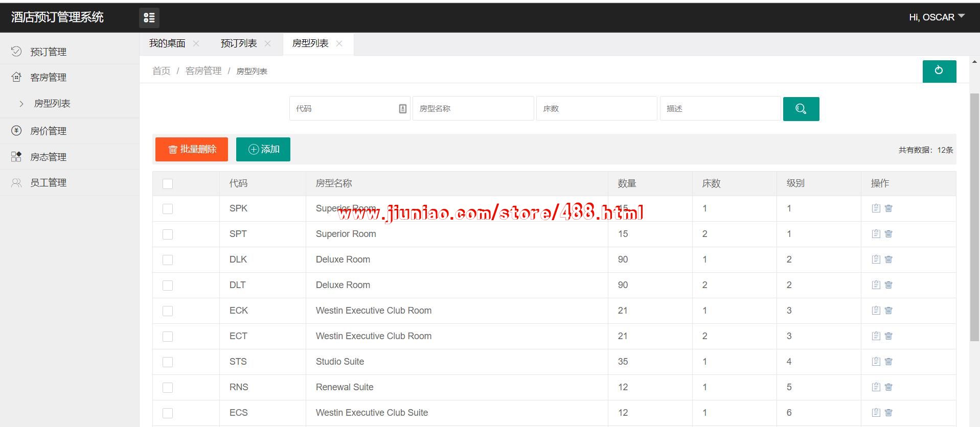This screenshot has height=427, width=980.
Task: Collapse the 客房管理 sidebar section
Action: click(48, 78)
